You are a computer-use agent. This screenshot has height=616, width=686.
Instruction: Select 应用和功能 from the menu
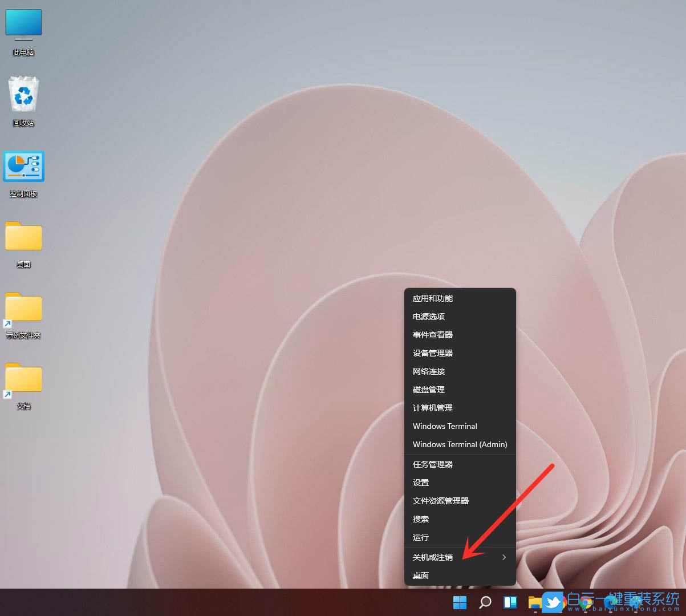(x=432, y=298)
